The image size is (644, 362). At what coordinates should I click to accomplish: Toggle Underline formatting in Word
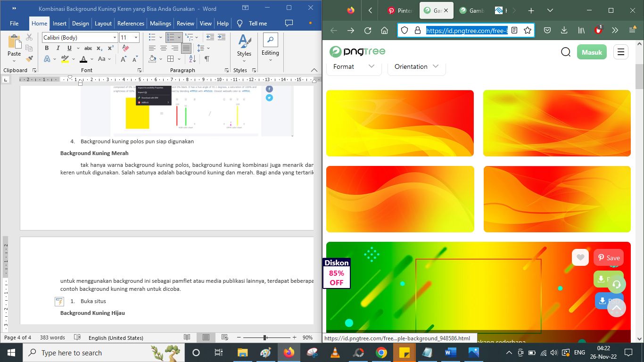[69, 48]
